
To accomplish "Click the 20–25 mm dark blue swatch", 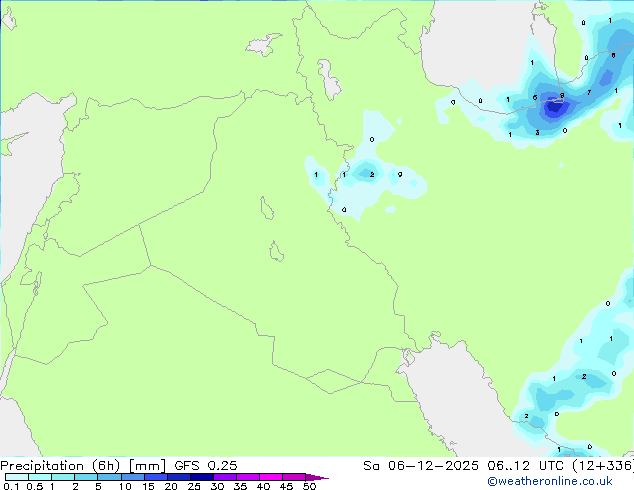I will (x=179, y=477).
